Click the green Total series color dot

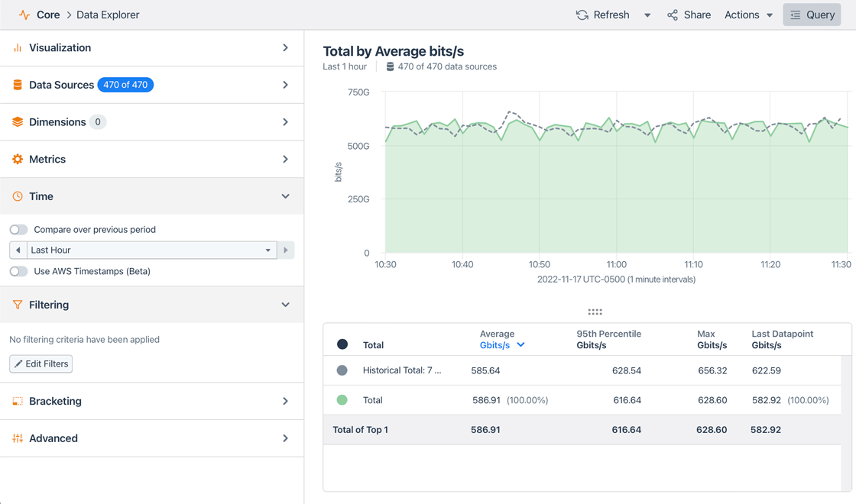tap(342, 399)
